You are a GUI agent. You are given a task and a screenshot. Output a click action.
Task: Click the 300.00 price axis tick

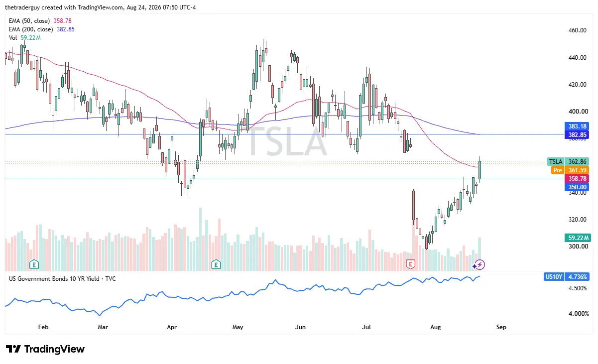pos(578,246)
